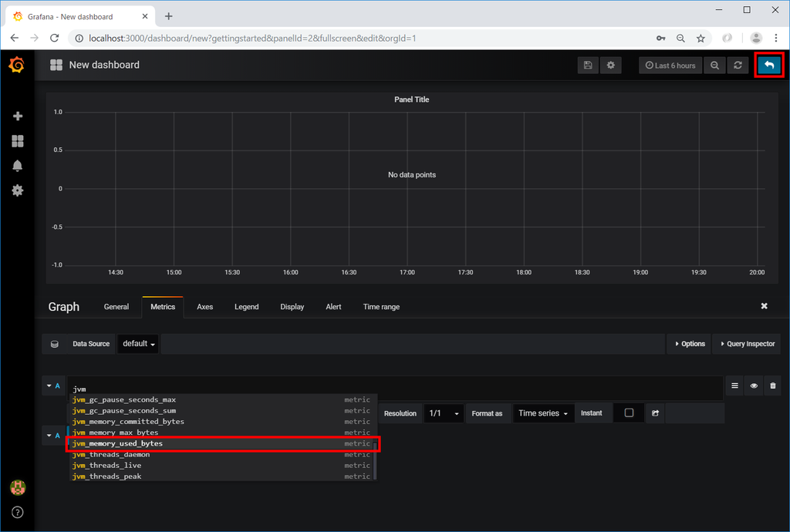Expand the Query Inspector
Screen dimensions: 790x532
[x=747, y=344]
